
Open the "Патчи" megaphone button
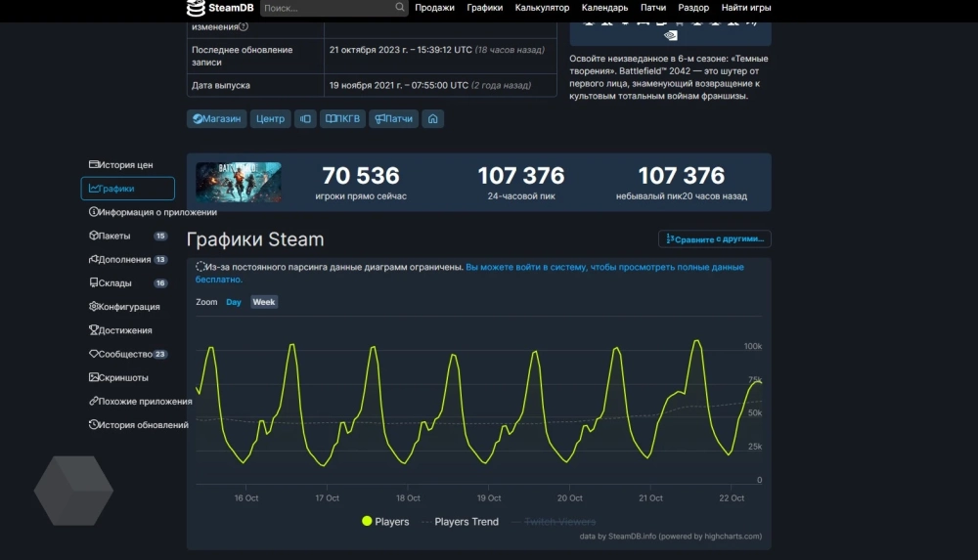[x=393, y=119]
